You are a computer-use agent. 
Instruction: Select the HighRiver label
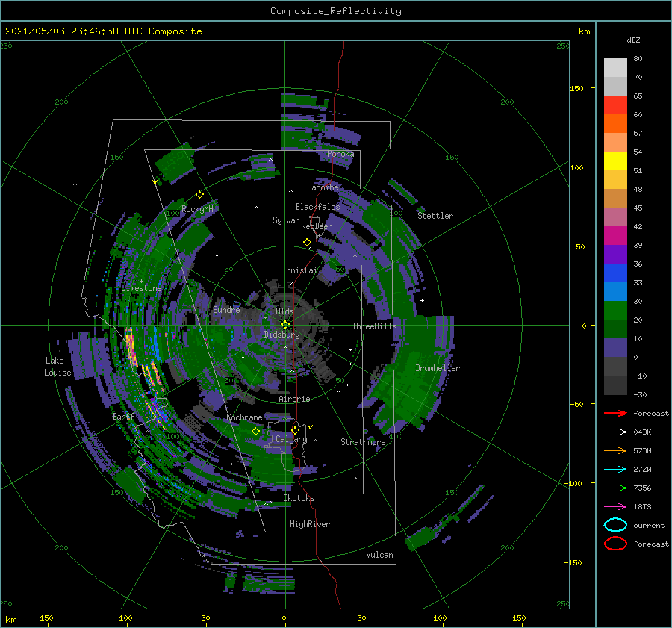click(310, 524)
